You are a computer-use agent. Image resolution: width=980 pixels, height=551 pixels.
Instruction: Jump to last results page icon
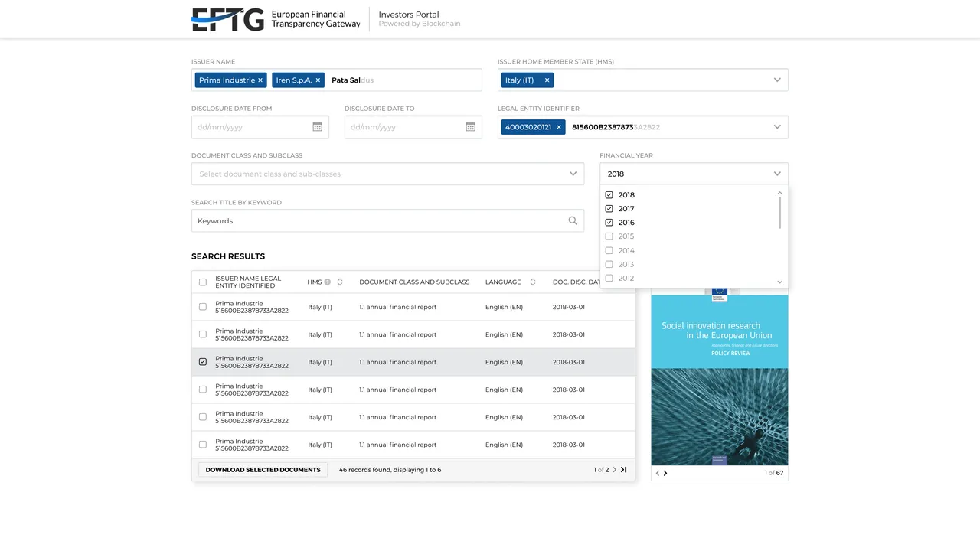(x=624, y=470)
